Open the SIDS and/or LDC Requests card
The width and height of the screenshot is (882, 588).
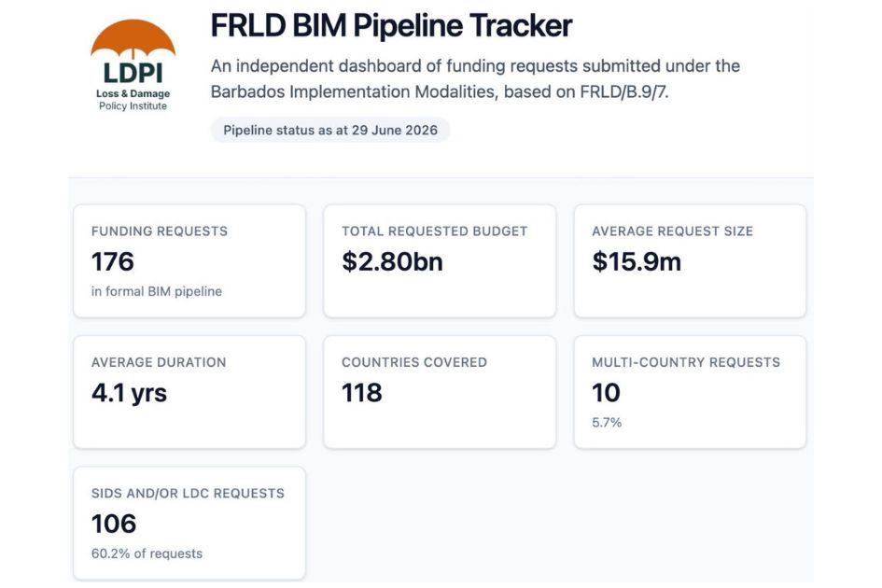pyautogui.click(x=189, y=524)
